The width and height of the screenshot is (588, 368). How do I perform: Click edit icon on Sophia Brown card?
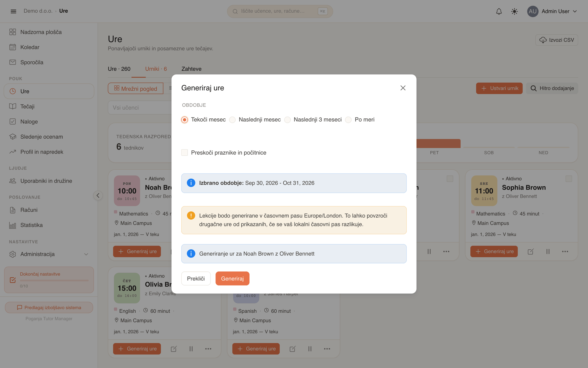(x=531, y=251)
